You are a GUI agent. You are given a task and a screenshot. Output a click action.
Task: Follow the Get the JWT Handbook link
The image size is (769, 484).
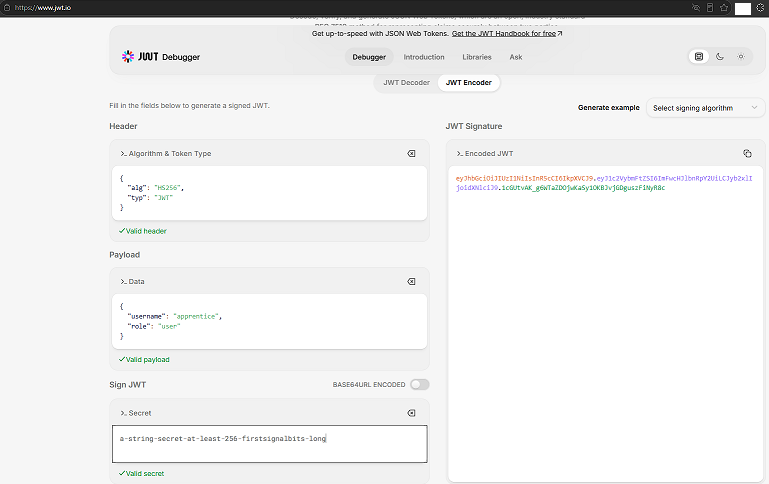[507, 33]
